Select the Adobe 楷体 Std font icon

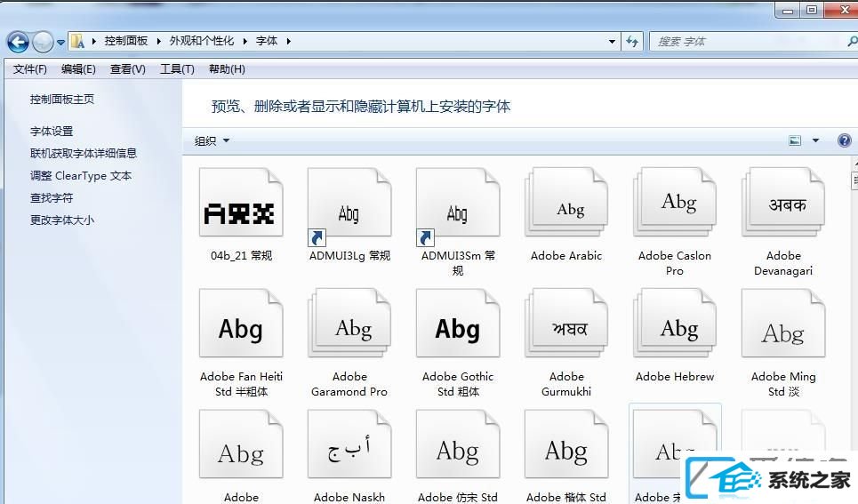tap(566, 444)
